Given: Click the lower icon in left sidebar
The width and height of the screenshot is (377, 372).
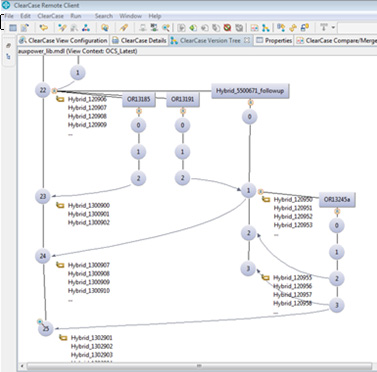Looking at the screenshot, I should point(9,57).
